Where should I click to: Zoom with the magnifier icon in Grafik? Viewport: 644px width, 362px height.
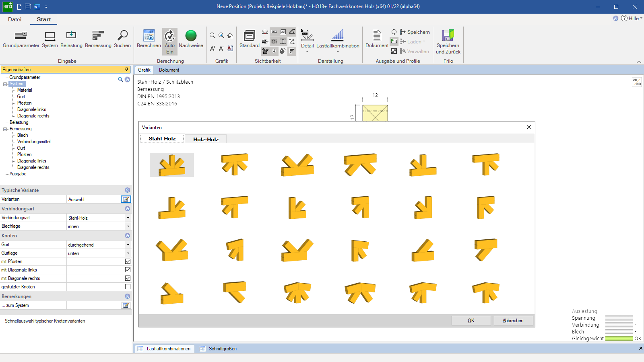(x=213, y=35)
